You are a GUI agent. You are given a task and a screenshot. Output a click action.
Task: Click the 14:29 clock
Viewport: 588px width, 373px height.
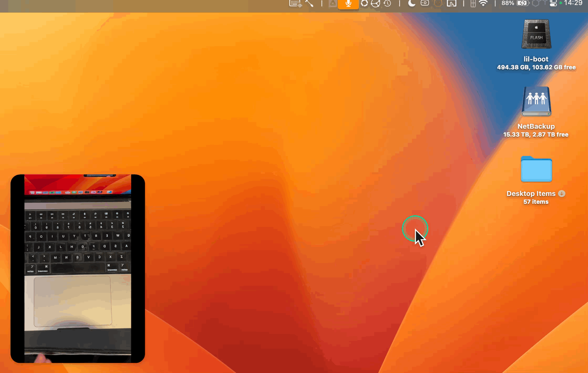573,3
